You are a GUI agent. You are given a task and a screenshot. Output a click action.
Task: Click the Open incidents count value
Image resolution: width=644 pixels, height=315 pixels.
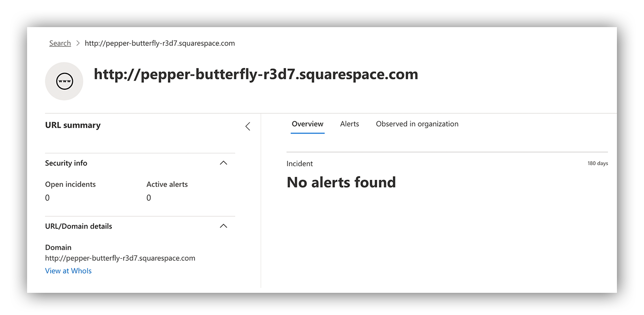pyautogui.click(x=47, y=198)
